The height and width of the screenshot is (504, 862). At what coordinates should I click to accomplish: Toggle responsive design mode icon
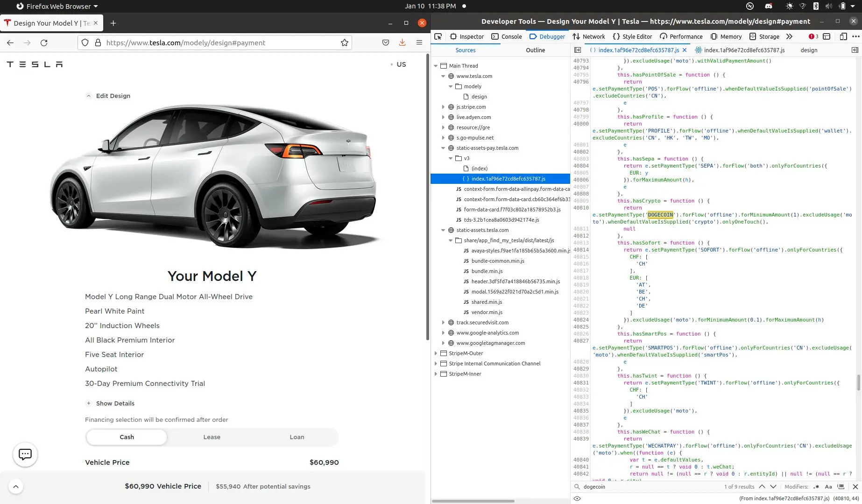point(843,36)
